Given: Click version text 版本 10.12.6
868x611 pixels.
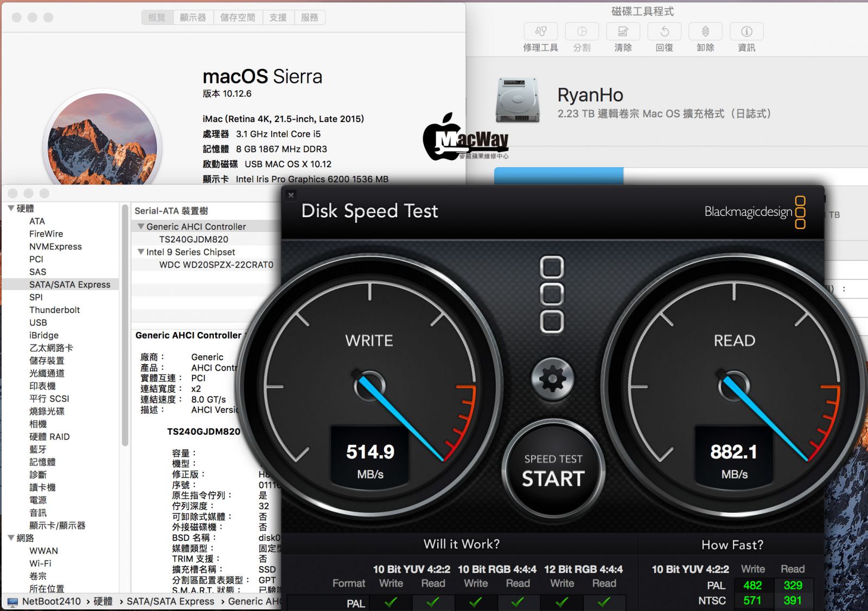Looking at the screenshot, I should [x=227, y=93].
